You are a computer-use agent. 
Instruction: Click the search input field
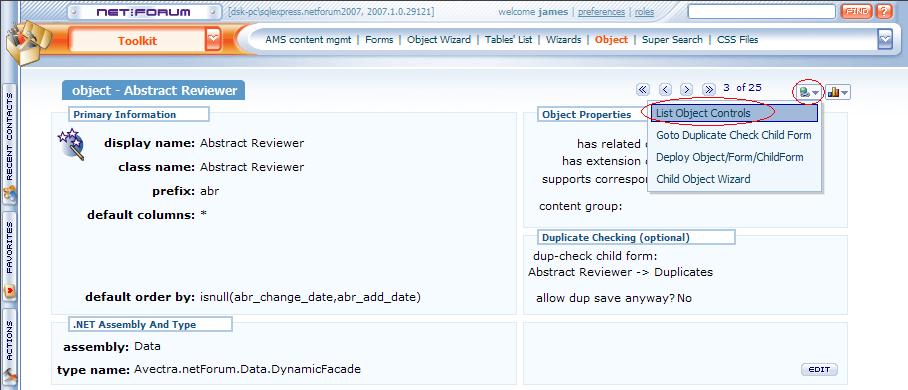tap(761, 11)
